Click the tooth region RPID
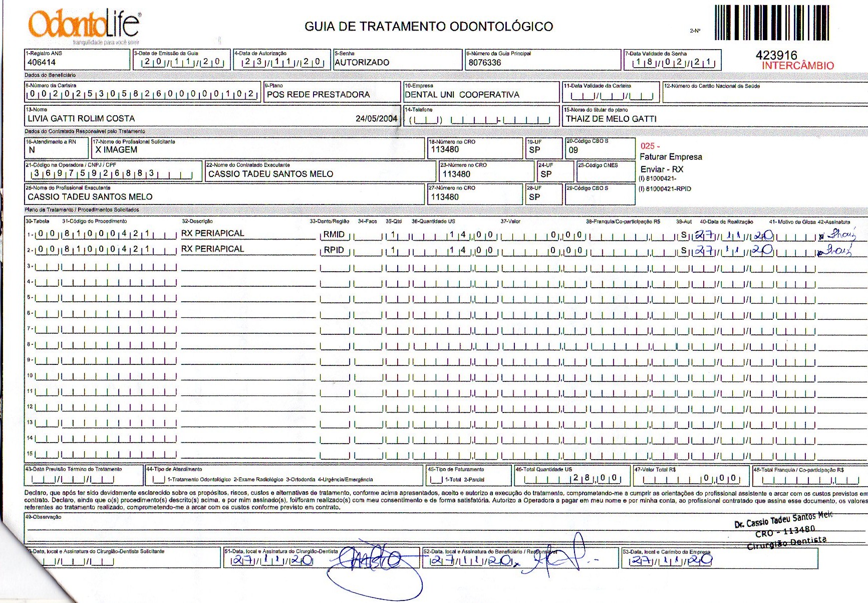This screenshot has height=603, width=868. point(334,250)
